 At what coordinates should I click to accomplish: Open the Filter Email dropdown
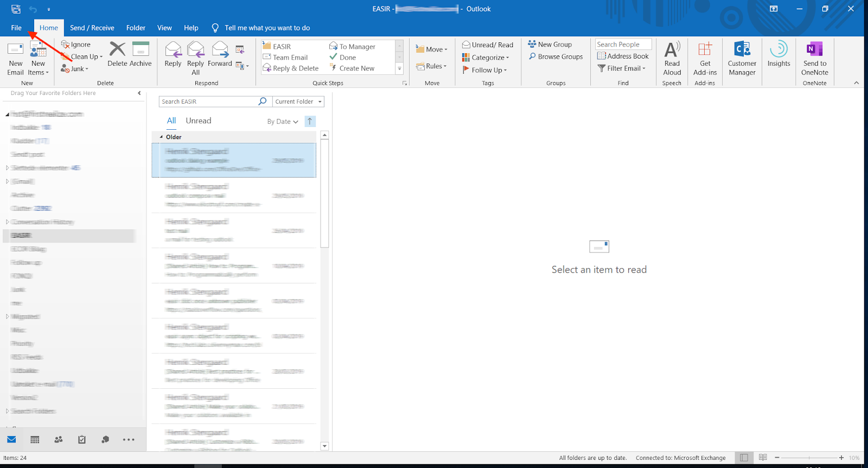[622, 68]
